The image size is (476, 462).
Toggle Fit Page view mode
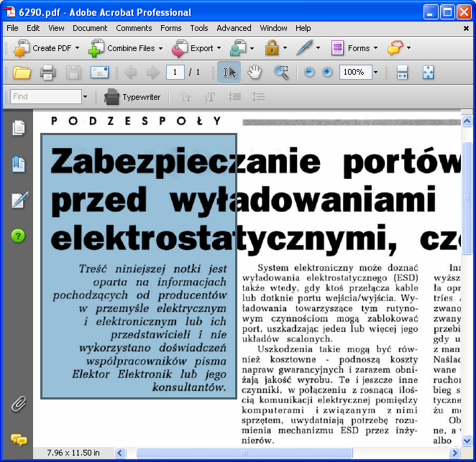(428, 73)
